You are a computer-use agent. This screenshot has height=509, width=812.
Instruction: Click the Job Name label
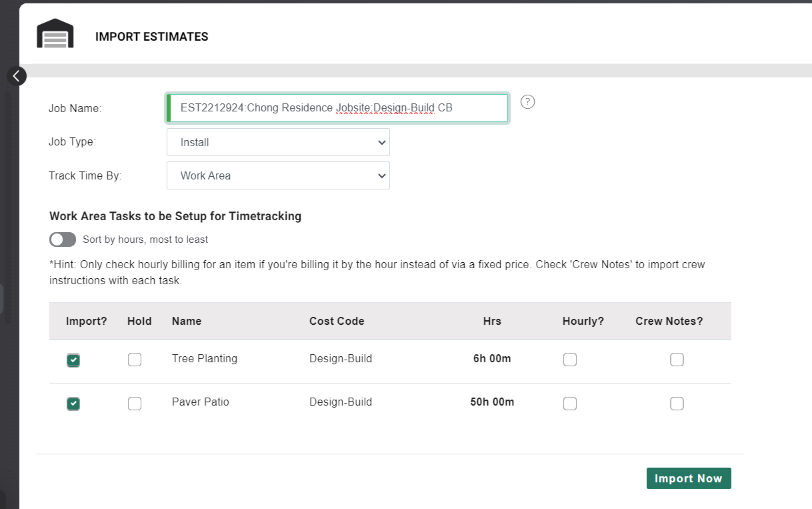tap(75, 108)
